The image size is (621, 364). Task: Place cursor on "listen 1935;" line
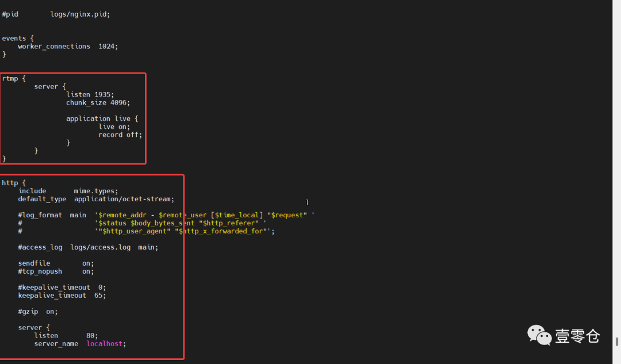[x=90, y=94]
